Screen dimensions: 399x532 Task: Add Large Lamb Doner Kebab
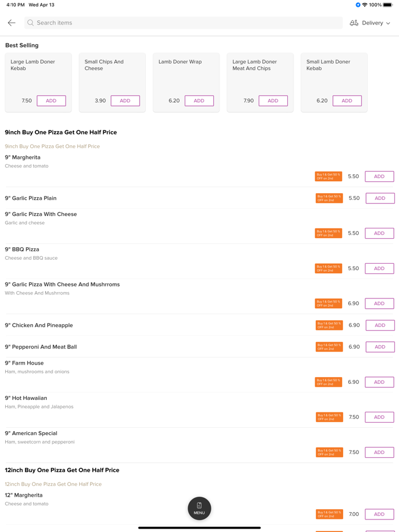pyautogui.click(x=51, y=101)
